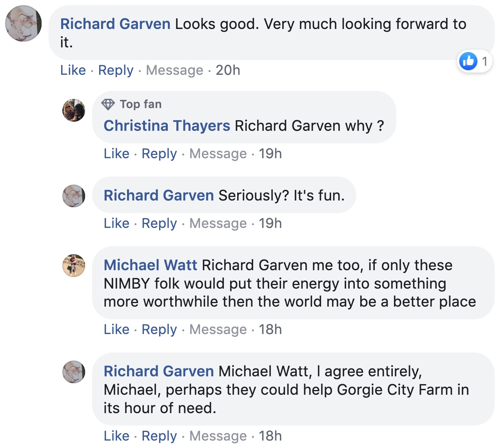Click the 19h timestamp on Christina's comment
Image resolution: width=501 pixels, height=448 pixels.
(x=270, y=154)
